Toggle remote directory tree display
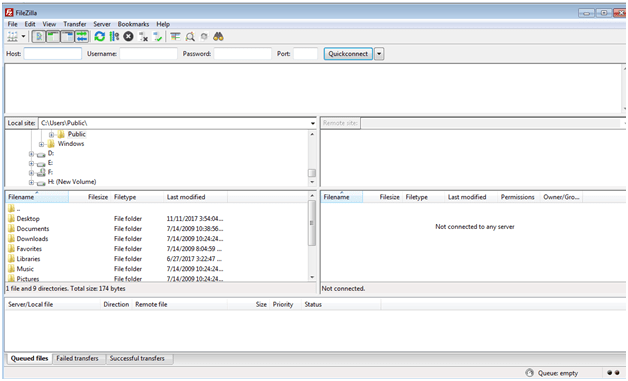The height and width of the screenshot is (381, 628). (x=67, y=37)
